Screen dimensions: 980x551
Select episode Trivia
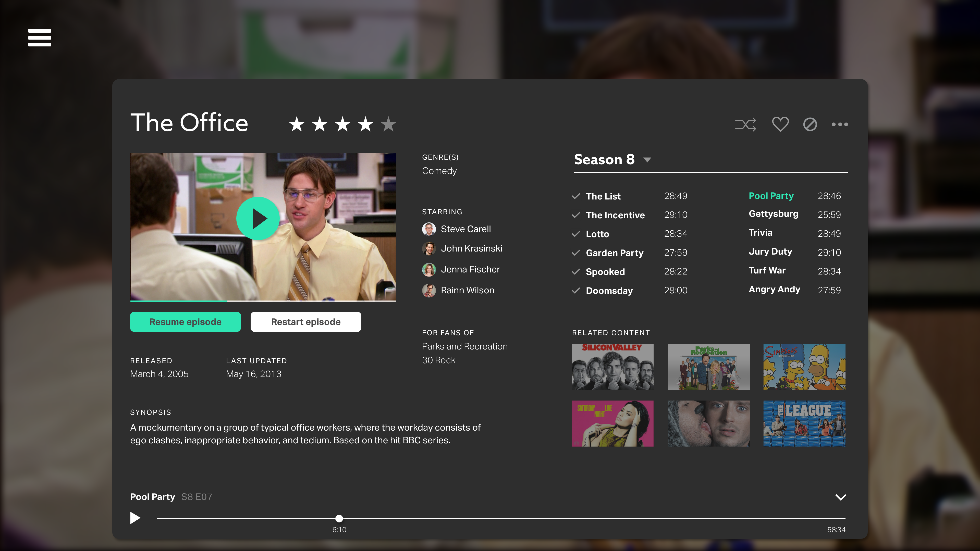coord(761,233)
